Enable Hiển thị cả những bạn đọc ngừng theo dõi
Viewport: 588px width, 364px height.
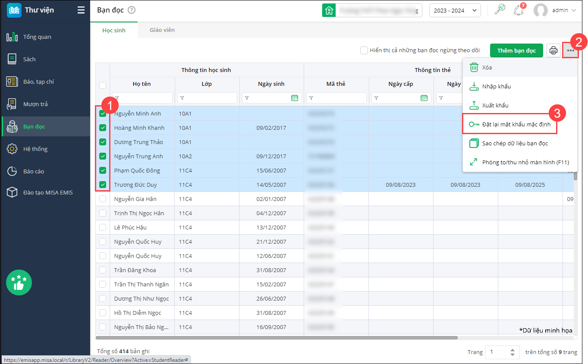coord(364,50)
